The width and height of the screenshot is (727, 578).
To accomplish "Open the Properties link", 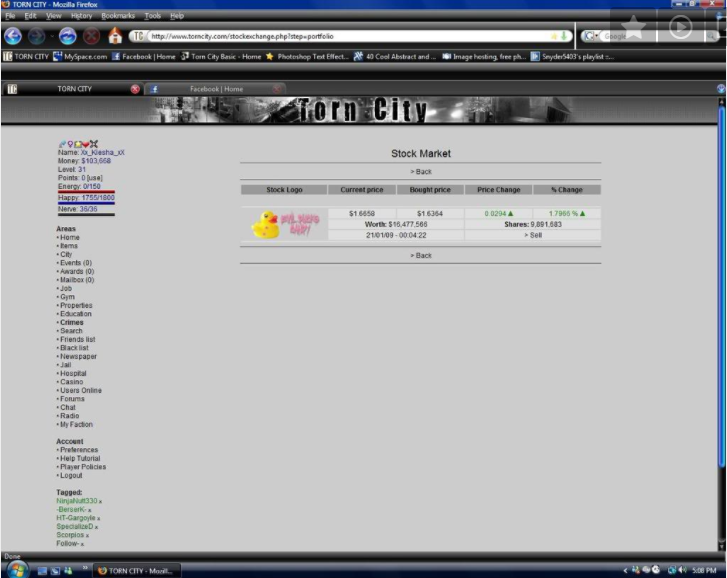I will [76, 305].
